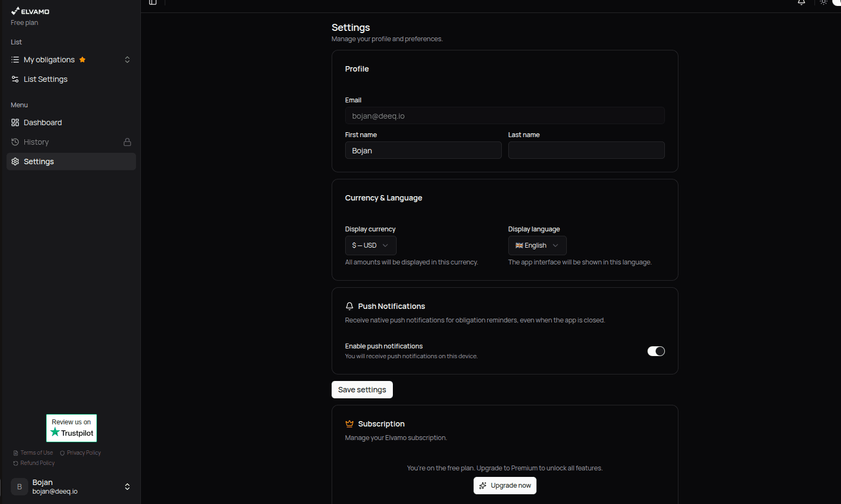Open List Settings from the sidebar
841x504 pixels.
(45, 79)
